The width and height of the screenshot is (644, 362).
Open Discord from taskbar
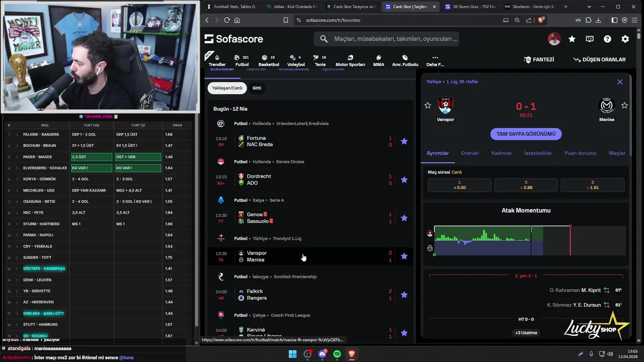pyautogui.click(x=323, y=354)
